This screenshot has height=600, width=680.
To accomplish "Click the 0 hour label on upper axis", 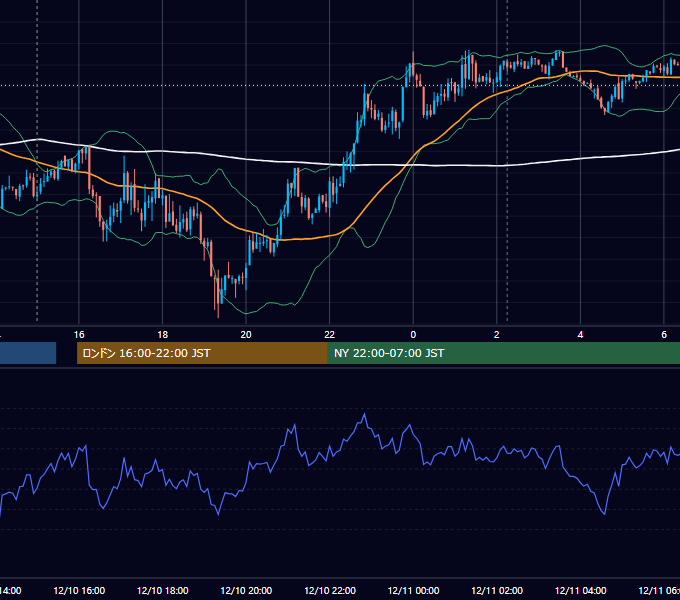I will pyautogui.click(x=413, y=335).
